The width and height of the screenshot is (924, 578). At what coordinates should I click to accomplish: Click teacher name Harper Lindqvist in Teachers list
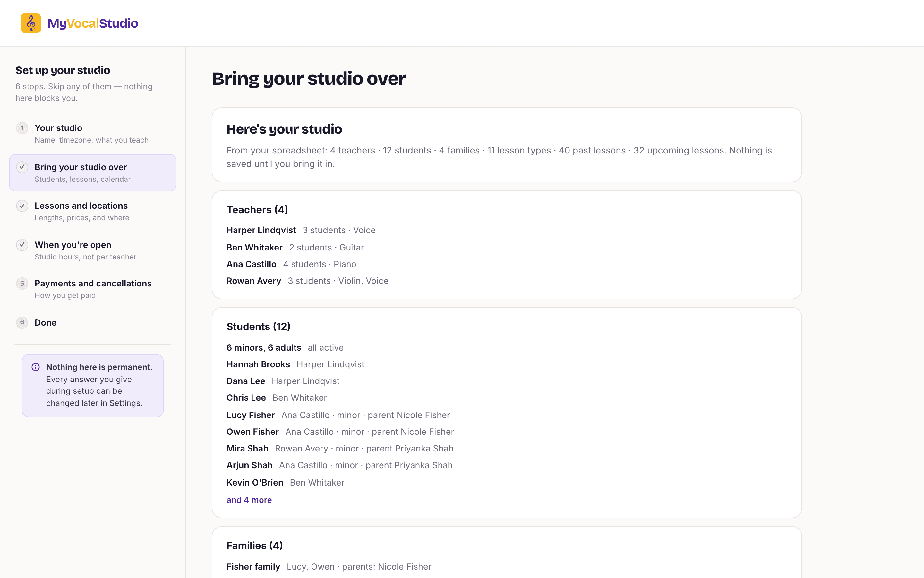pos(261,230)
